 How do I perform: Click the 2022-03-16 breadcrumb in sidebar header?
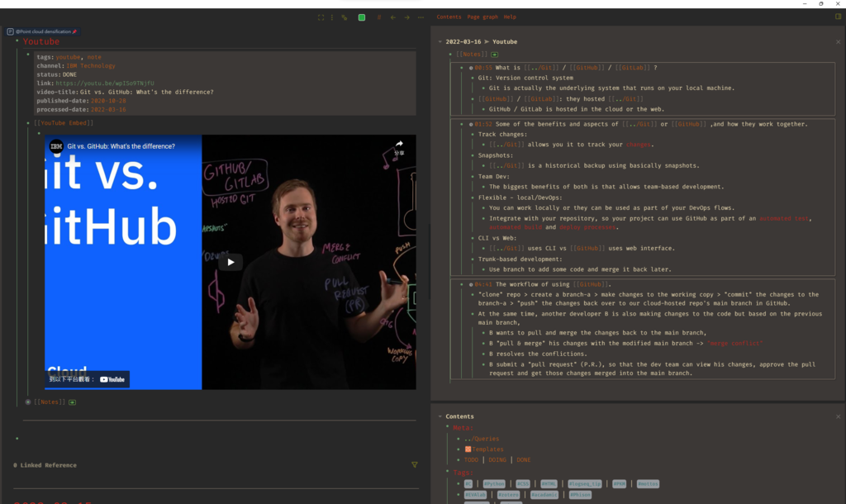pyautogui.click(x=463, y=41)
